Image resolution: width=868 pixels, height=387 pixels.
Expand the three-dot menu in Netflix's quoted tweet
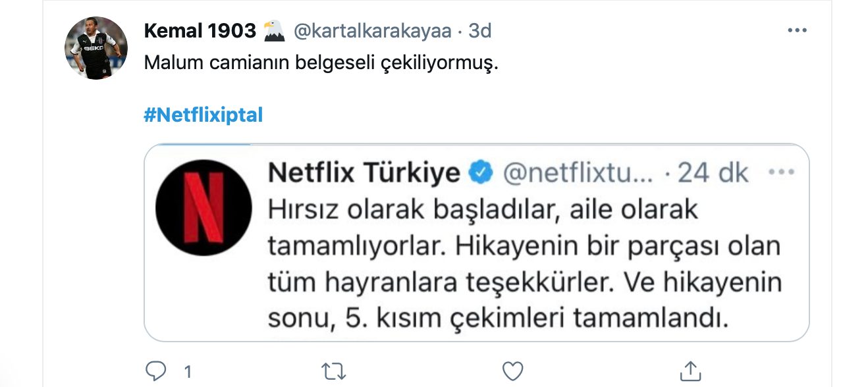[781, 172]
